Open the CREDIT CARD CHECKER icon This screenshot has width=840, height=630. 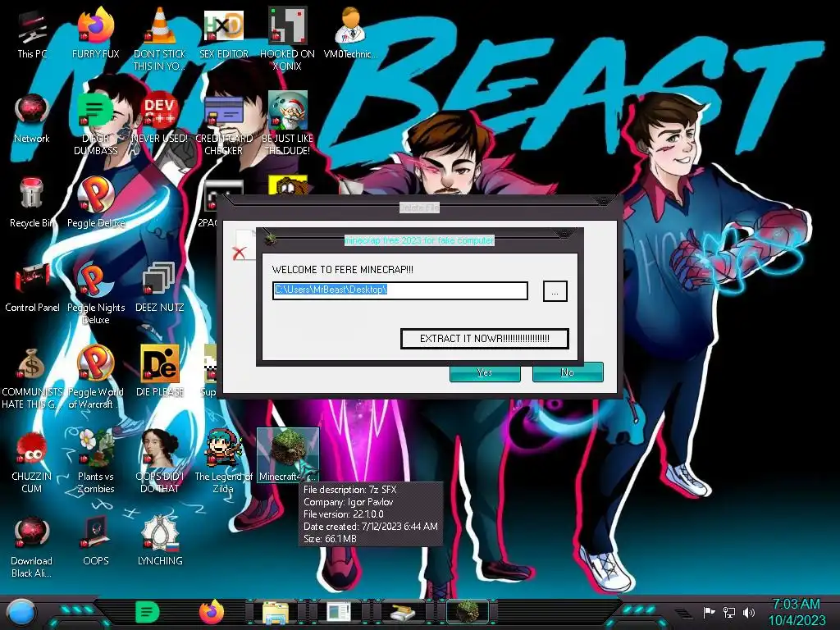pos(224,125)
